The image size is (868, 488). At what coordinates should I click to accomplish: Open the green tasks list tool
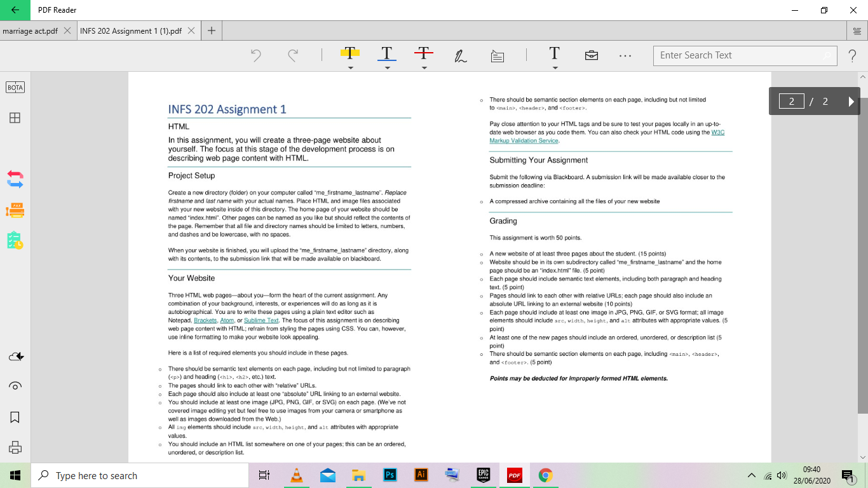15,240
